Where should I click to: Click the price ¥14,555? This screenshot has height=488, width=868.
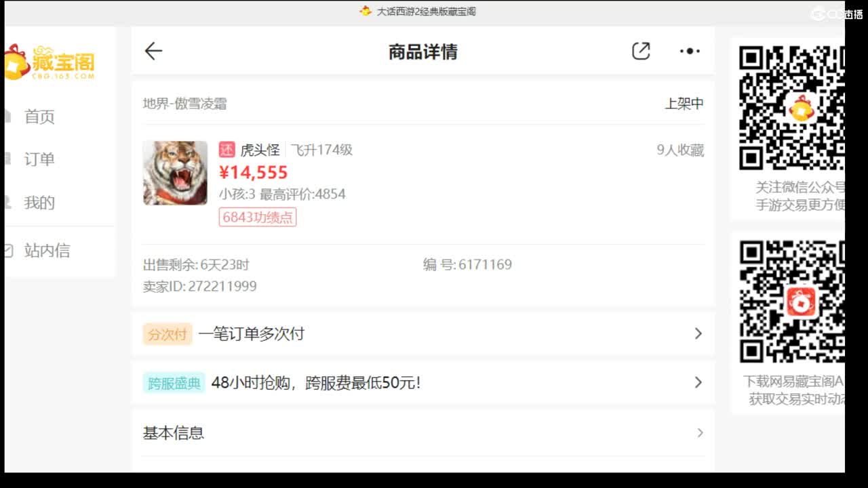[254, 172]
